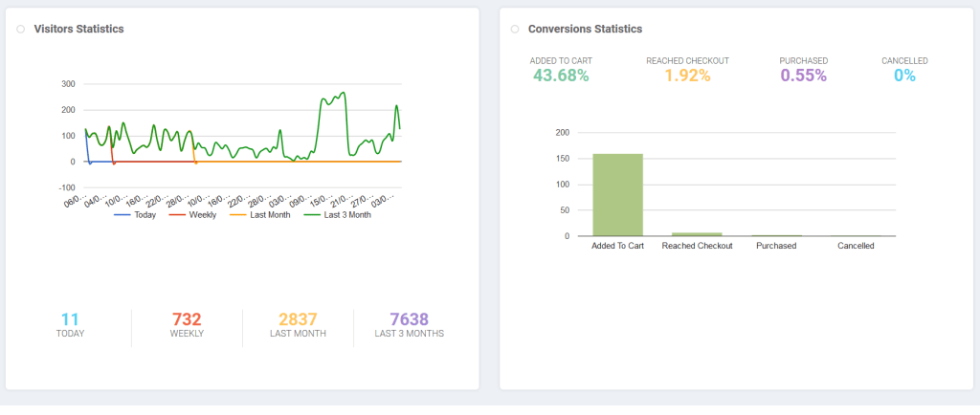Image resolution: width=980 pixels, height=415 pixels.
Task: Click the CANCELLED header label
Action: (905, 61)
